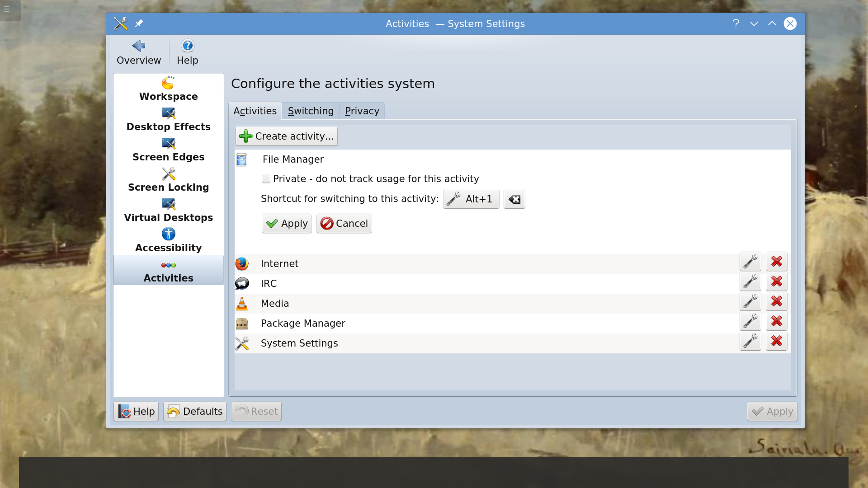
Task: Configure the Media activity
Action: 750,301
